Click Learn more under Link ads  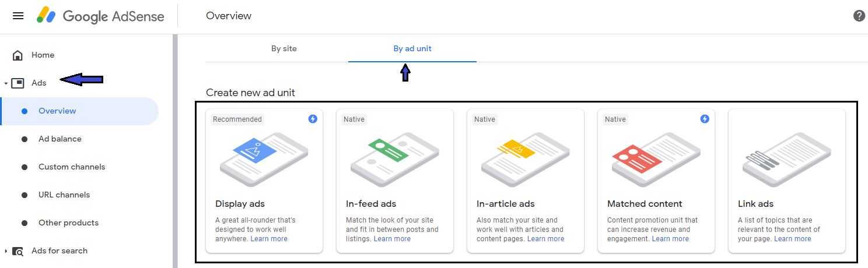click(793, 239)
